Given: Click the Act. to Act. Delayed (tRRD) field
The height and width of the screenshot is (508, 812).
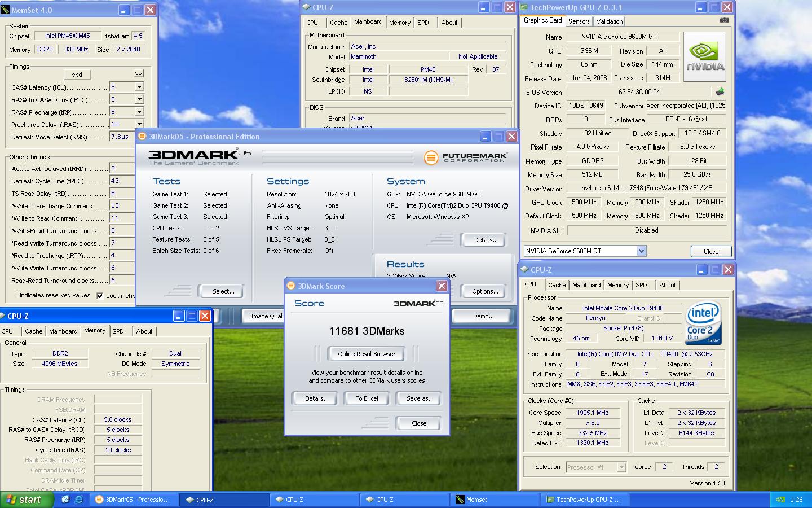Looking at the screenshot, I should coord(121,169).
